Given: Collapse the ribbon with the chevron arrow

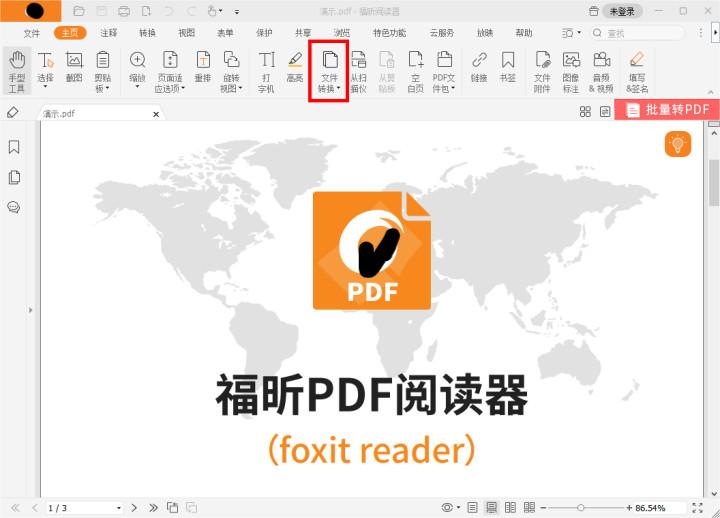Looking at the screenshot, I should tap(711, 92).
